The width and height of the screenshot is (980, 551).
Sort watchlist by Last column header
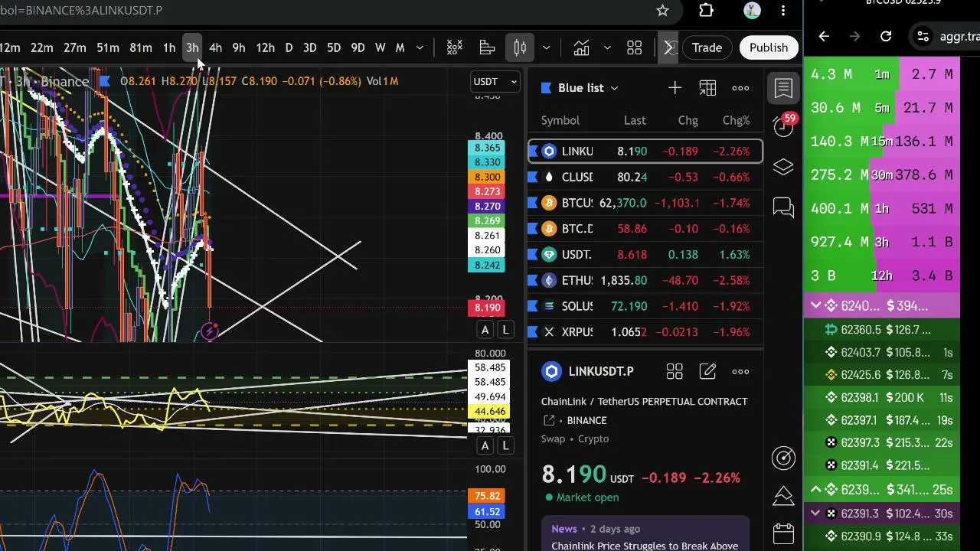[635, 120]
